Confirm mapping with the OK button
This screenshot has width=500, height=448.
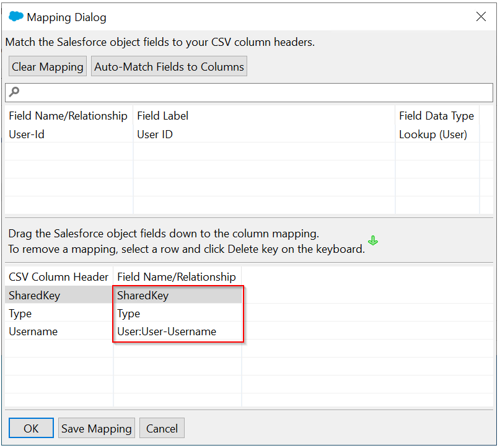[31, 428]
